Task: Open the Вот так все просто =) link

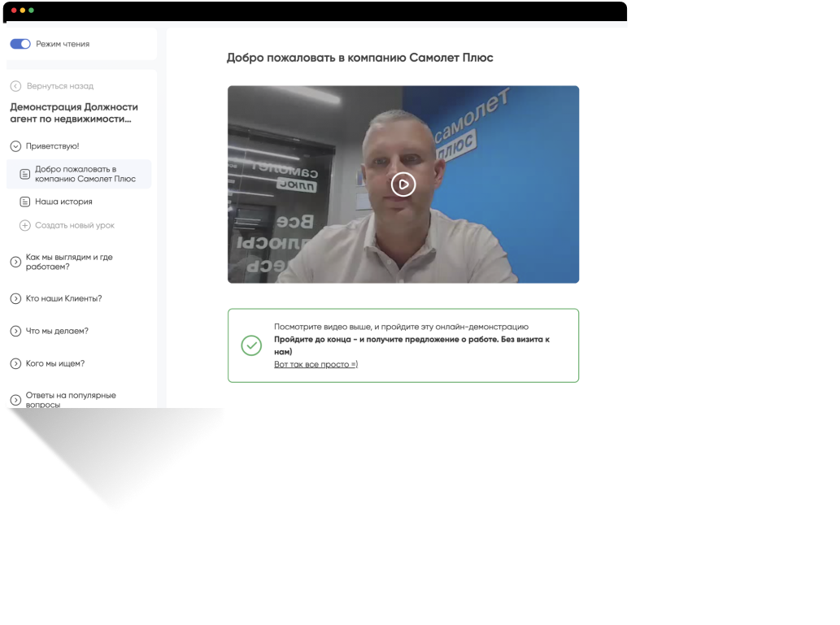Action: (x=316, y=365)
